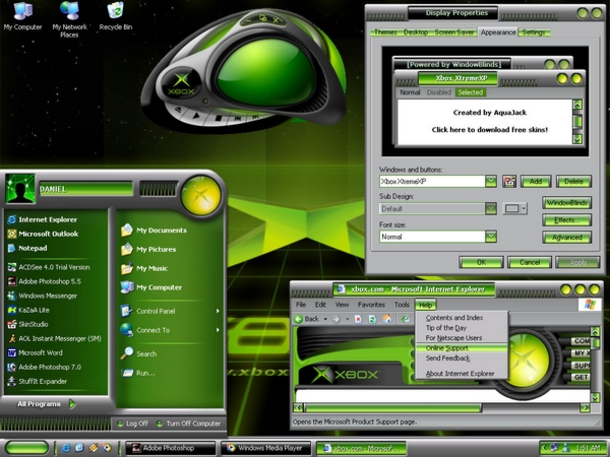610x457 pixels.
Task: Open Search from Start menu
Action: point(138,354)
